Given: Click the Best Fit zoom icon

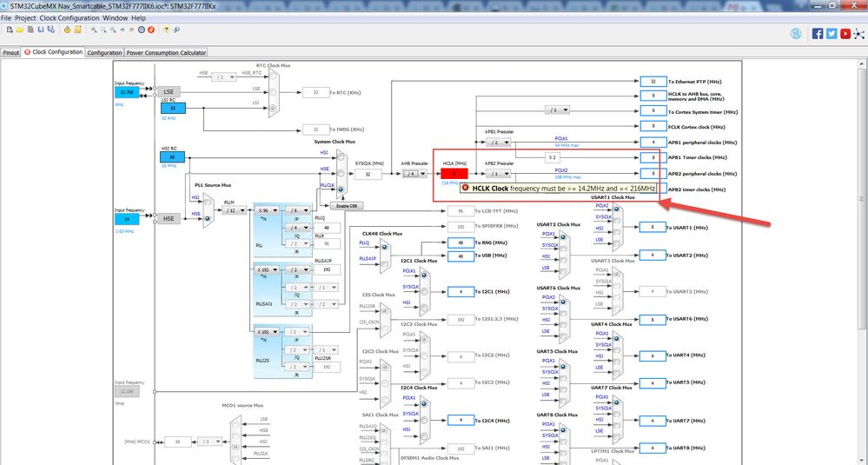Looking at the screenshot, I should [103, 30].
